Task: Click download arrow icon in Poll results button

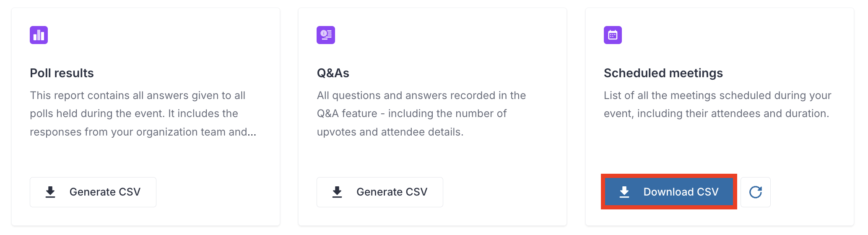Action: 50,192
